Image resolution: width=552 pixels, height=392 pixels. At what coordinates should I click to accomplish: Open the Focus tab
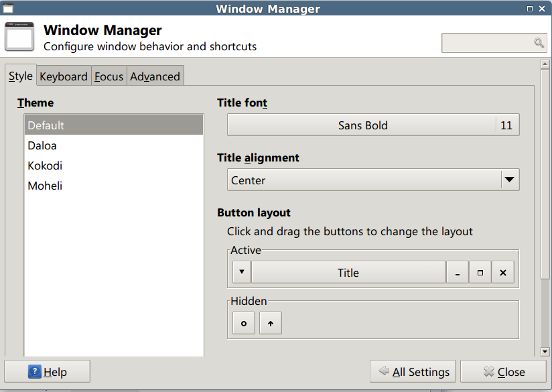click(109, 76)
